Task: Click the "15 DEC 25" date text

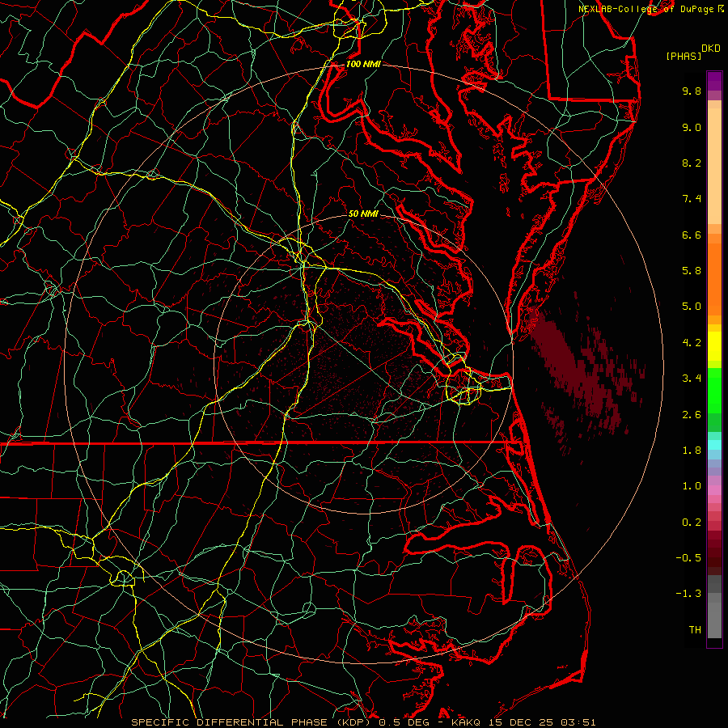Action: coord(520,722)
